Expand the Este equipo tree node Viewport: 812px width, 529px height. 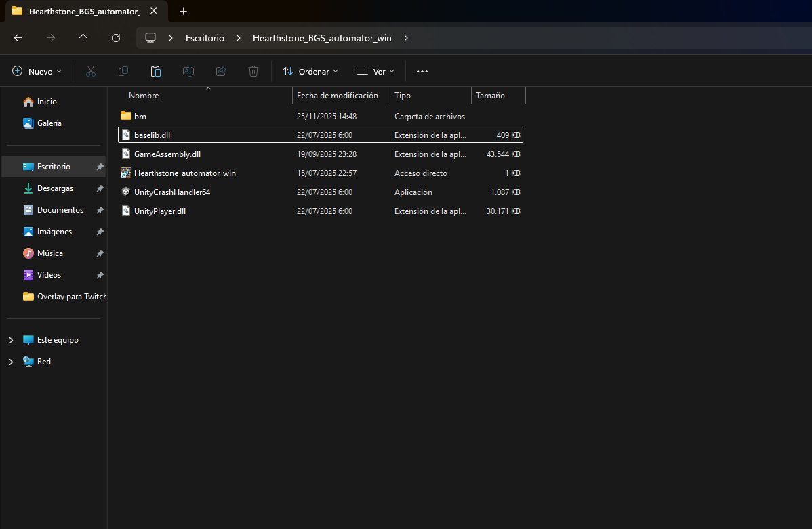[11, 340]
